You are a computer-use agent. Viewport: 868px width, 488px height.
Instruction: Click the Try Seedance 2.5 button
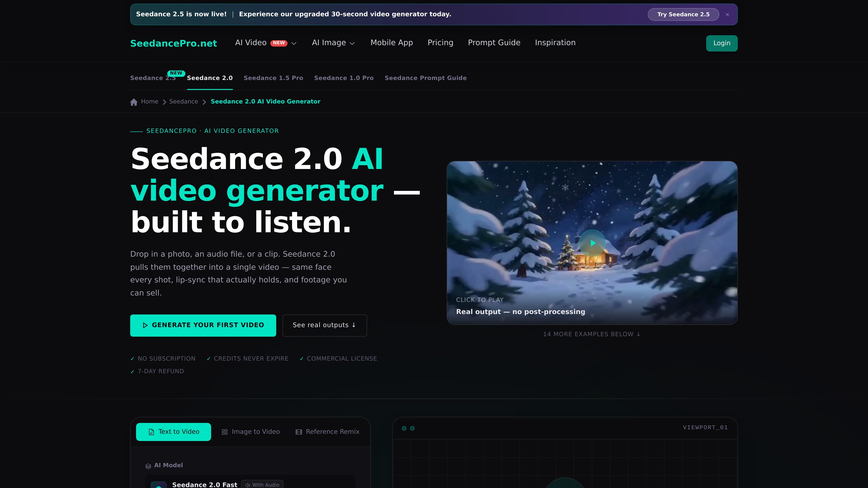683,14
